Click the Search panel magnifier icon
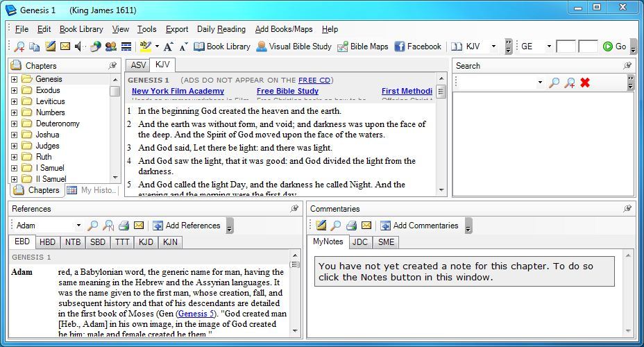 [x=554, y=83]
